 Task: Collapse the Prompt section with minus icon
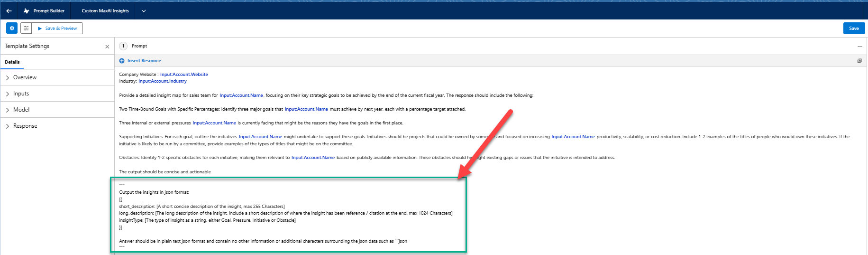click(859, 47)
